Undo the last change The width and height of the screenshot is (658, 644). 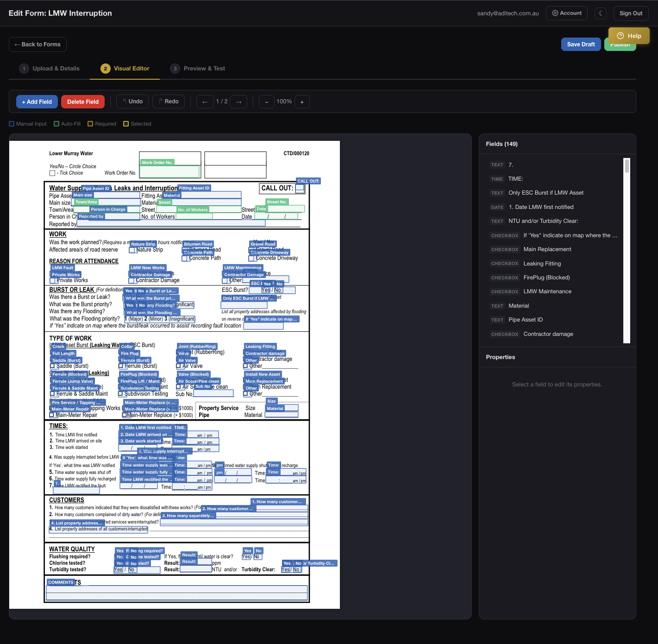coord(132,101)
